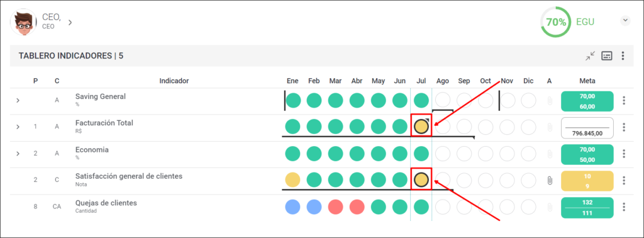Click priority 8 in Quejas de clientes row

point(35,207)
